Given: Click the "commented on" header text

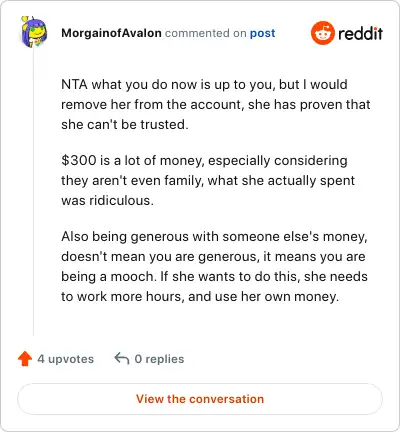Looking at the screenshot, I should [206, 33].
